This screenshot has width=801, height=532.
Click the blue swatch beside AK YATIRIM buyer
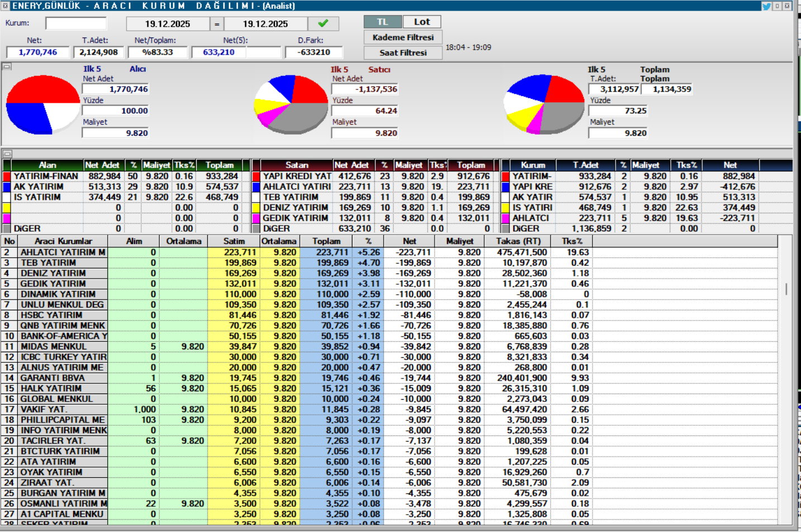[7, 187]
